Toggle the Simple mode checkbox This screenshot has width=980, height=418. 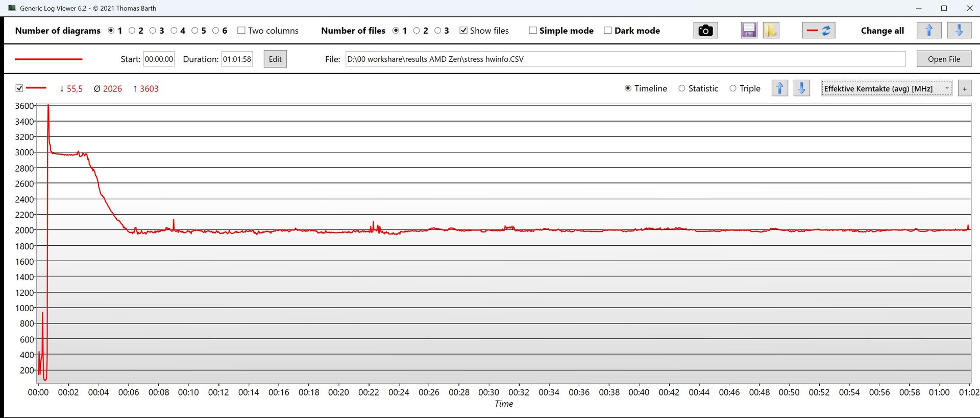(533, 31)
